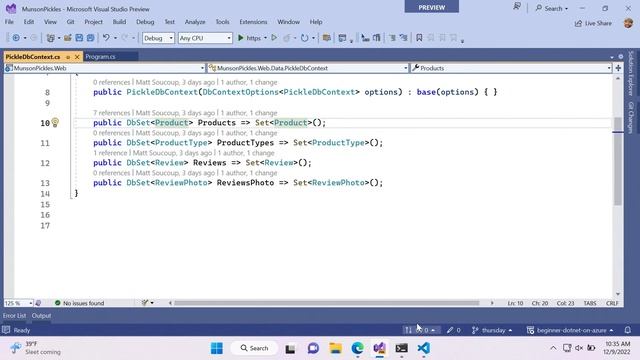The width and height of the screenshot is (640, 360).
Task: Open the Build menu
Action: click(x=119, y=22)
